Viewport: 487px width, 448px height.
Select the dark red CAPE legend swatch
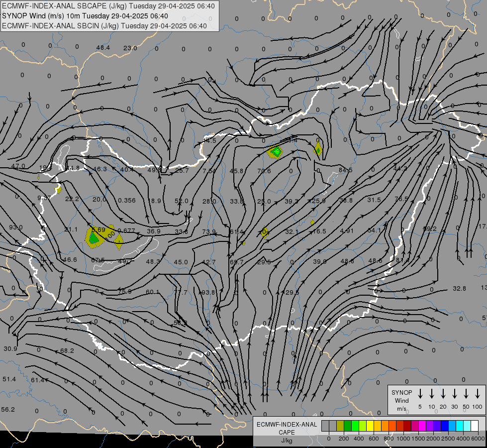click(407, 426)
